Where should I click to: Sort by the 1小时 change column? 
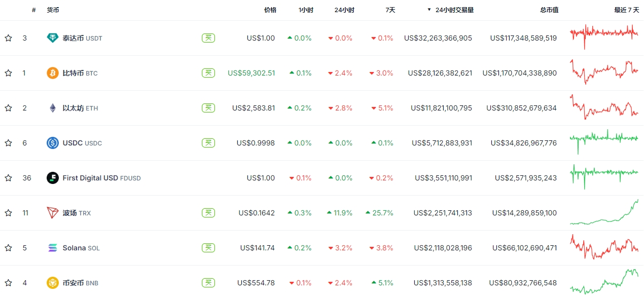tap(306, 10)
